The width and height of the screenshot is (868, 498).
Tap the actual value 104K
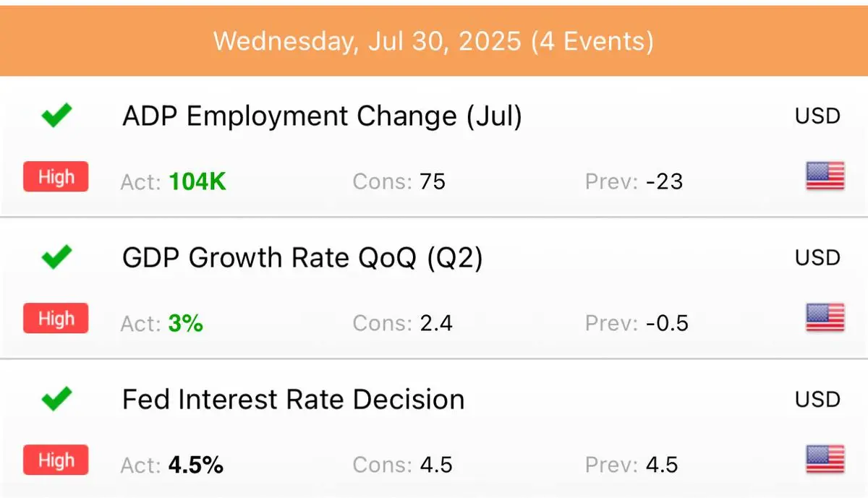(x=197, y=181)
